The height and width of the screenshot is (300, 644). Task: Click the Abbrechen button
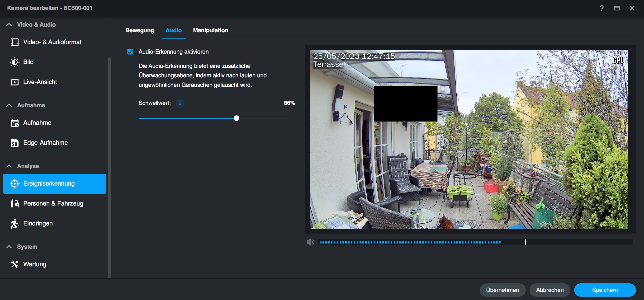(x=549, y=290)
